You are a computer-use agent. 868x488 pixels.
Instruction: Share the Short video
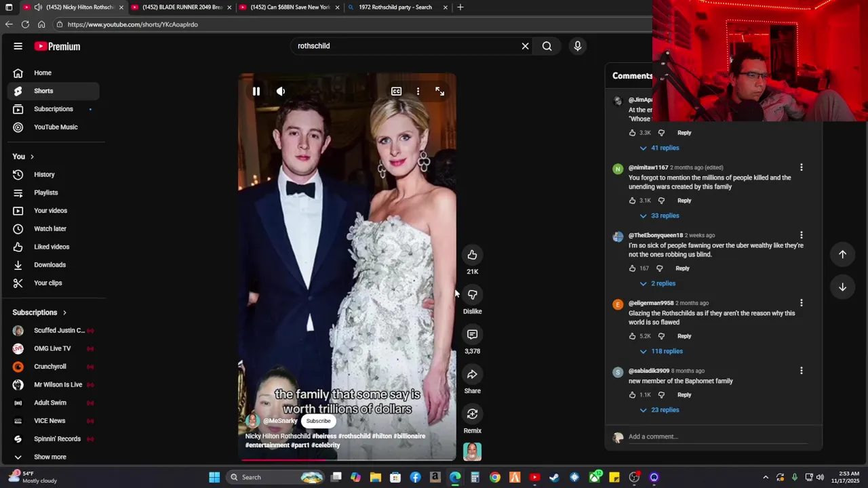(473, 374)
